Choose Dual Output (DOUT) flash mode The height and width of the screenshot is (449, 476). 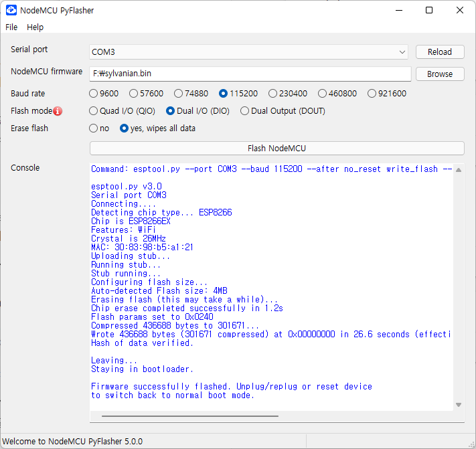coord(283,111)
